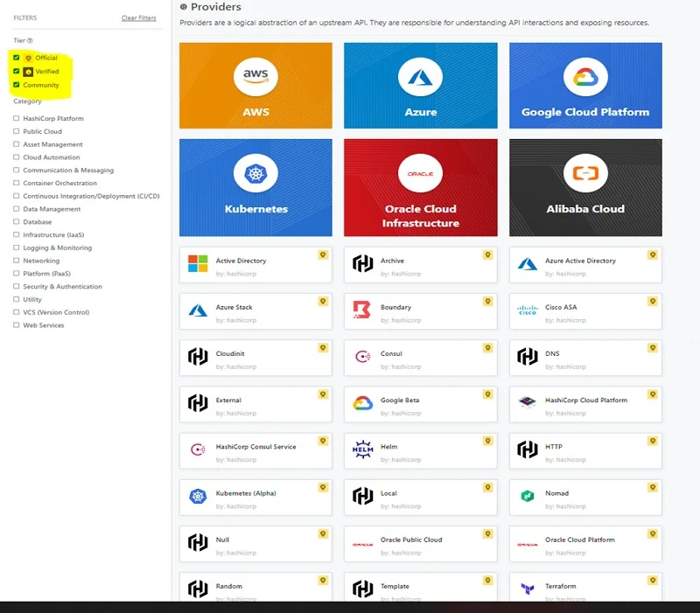Open the Oracle Cloud Platform card
The width and height of the screenshot is (700, 613).
tap(585, 543)
